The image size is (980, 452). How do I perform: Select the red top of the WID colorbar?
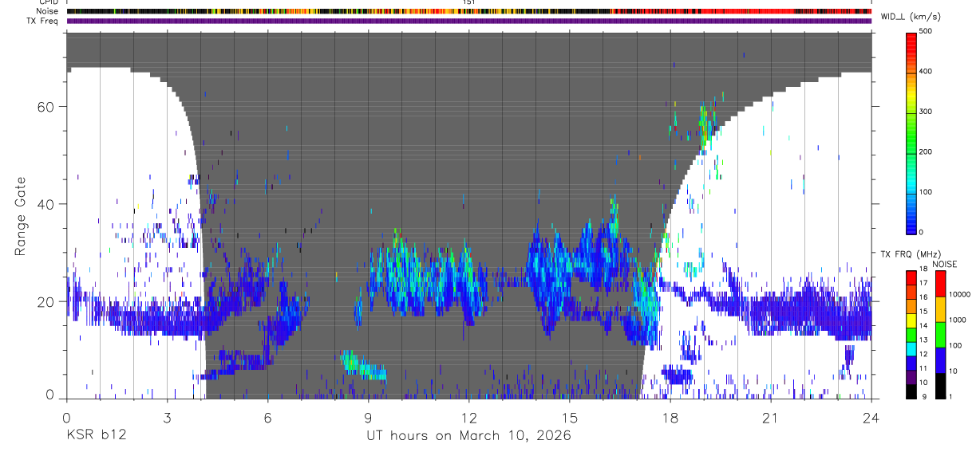pos(911,40)
